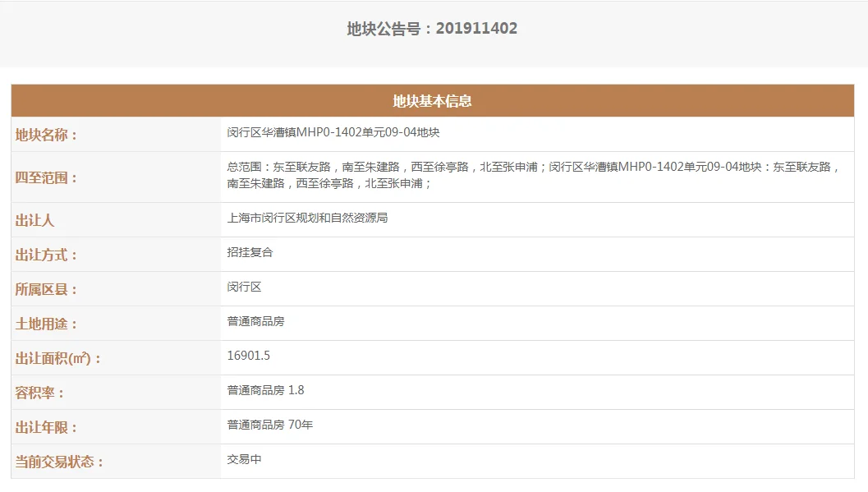Select the heading 地块公告号：201911402
Image resolution: width=868 pixels, height=492 pixels.
432,29
